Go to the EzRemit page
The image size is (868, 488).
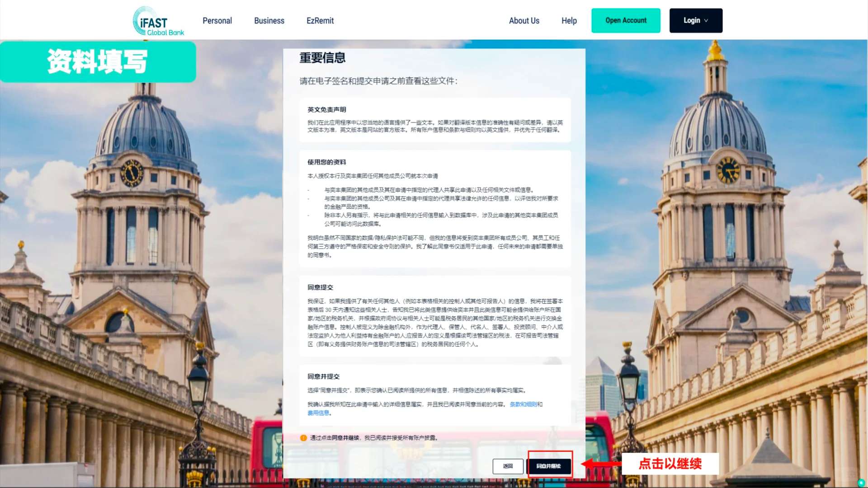tap(320, 21)
